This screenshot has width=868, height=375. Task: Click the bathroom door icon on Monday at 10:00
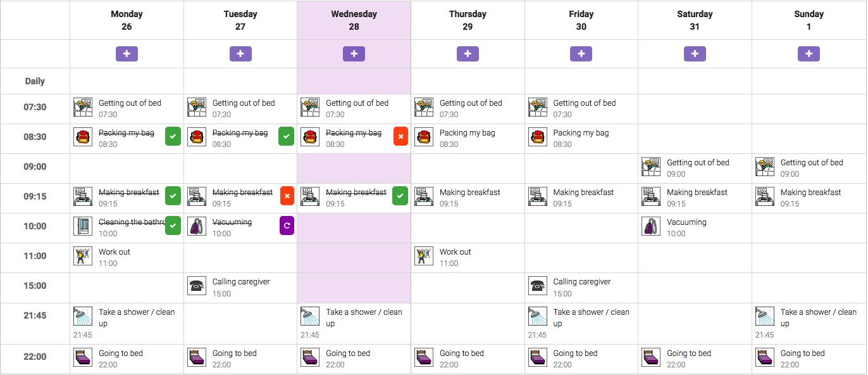click(83, 226)
